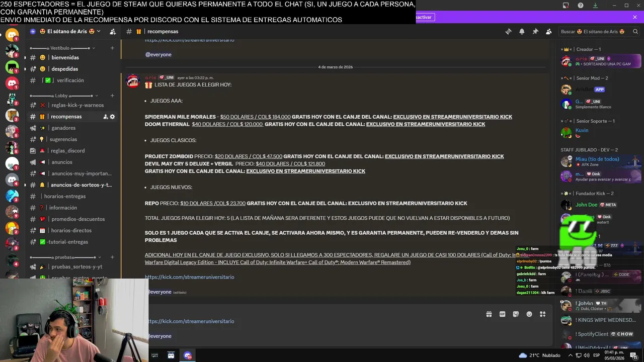Show hidden system tray icons chevron
This screenshot has width=644, height=362.
(x=571, y=355)
